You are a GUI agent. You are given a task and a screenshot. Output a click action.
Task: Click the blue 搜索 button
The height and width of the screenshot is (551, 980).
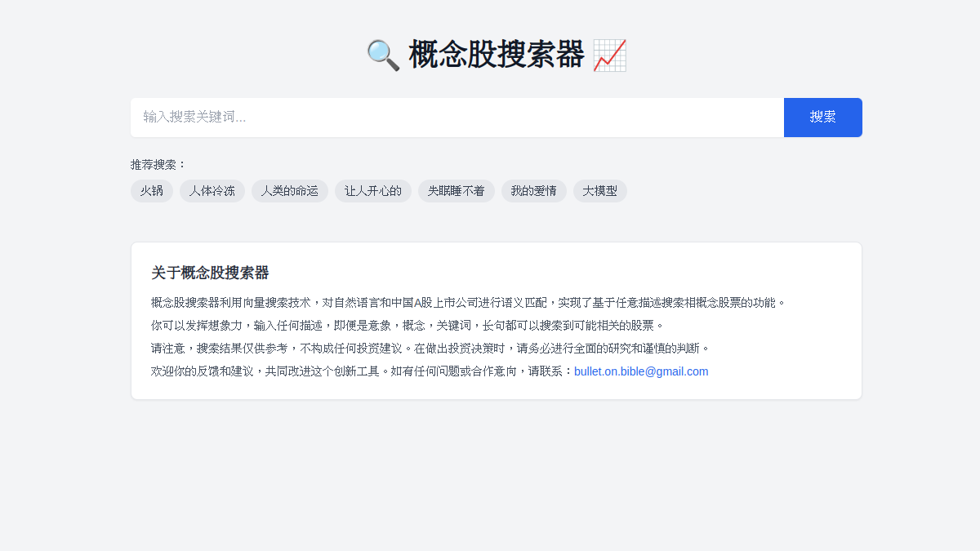pyautogui.click(x=823, y=118)
